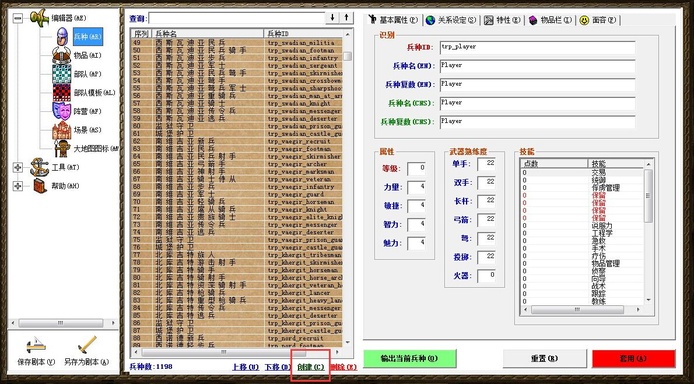Open 物品 via the horned helmet icon
Viewport: 694px width, 384px height.
[x=62, y=55]
